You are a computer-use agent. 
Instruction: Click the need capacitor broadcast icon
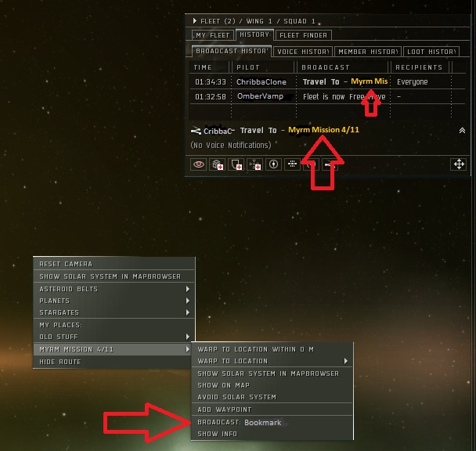tap(254, 164)
